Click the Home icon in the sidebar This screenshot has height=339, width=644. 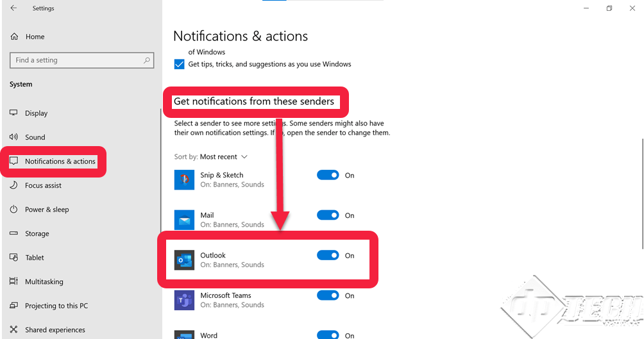pyautogui.click(x=14, y=37)
